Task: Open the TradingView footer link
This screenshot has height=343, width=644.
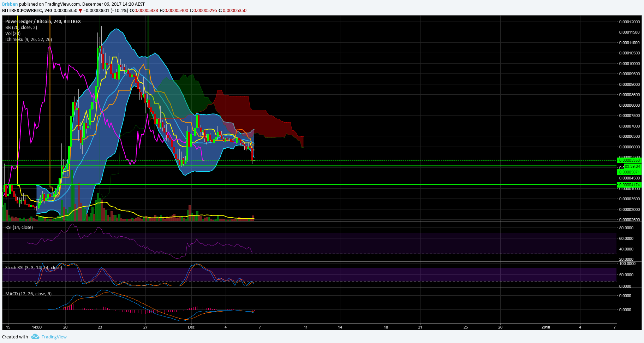Action: (x=54, y=337)
